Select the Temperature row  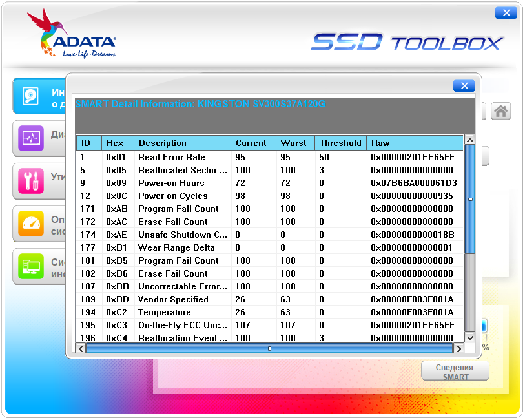coord(270,313)
